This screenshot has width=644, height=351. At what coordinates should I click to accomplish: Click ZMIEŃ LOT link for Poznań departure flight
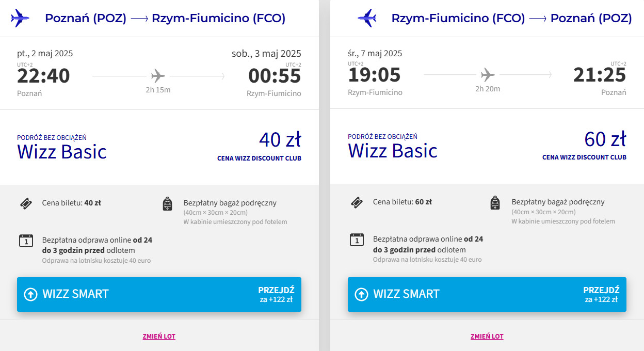[x=159, y=337]
